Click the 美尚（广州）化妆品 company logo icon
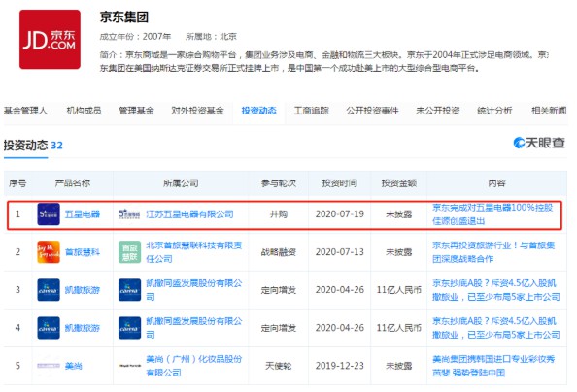 click(x=129, y=366)
